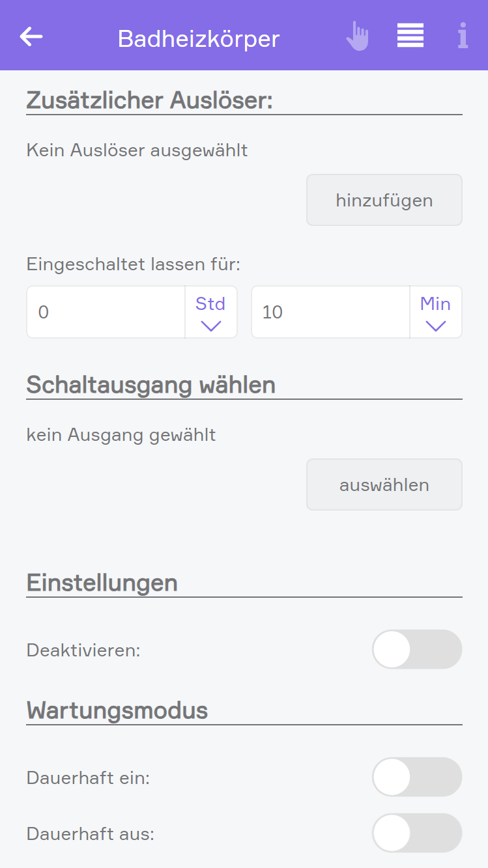Viewport: 488px width, 868px height.
Task: Click the Badheizkörper title
Action: click(199, 39)
